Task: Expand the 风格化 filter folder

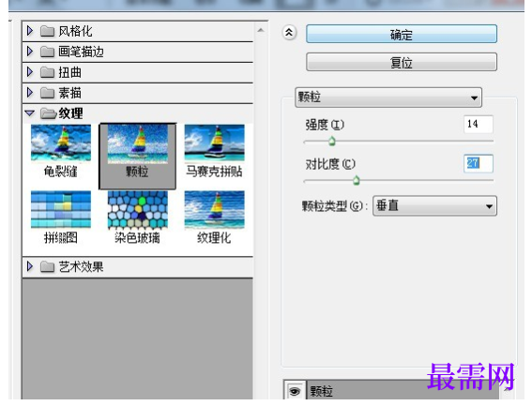Action: (x=30, y=31)
